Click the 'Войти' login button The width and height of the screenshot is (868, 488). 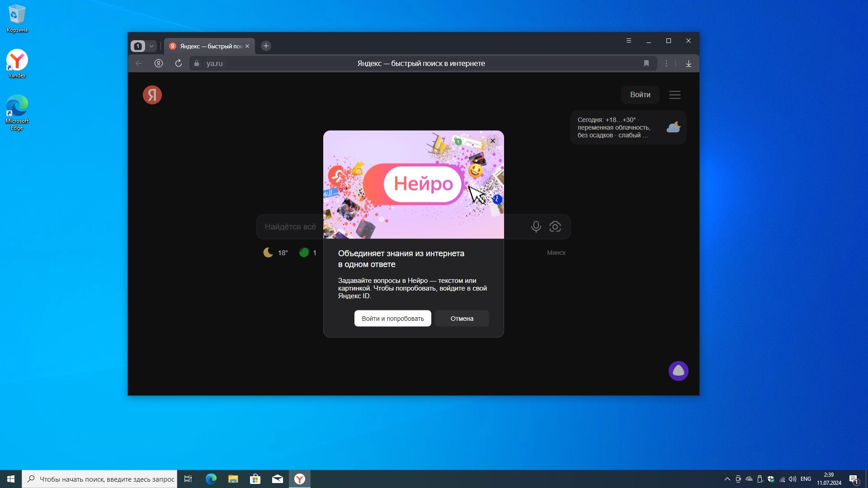pyautogui.click(x=640, y=95)
